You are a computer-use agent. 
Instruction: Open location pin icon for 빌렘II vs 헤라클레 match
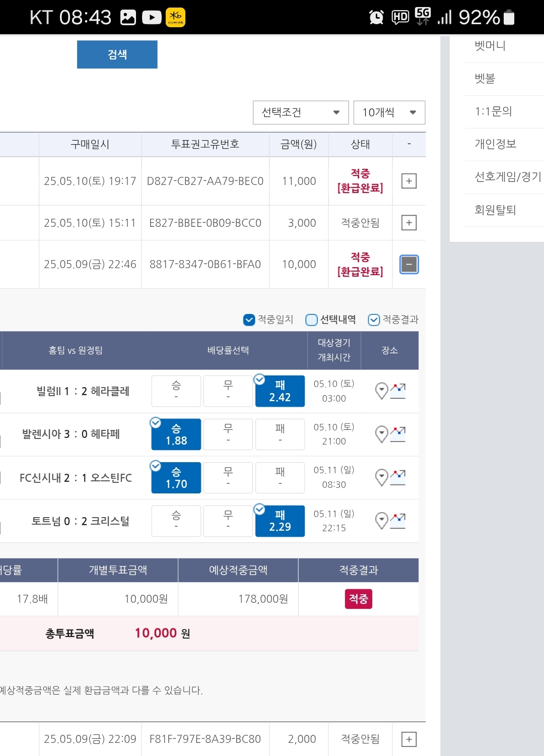point(382,391)
